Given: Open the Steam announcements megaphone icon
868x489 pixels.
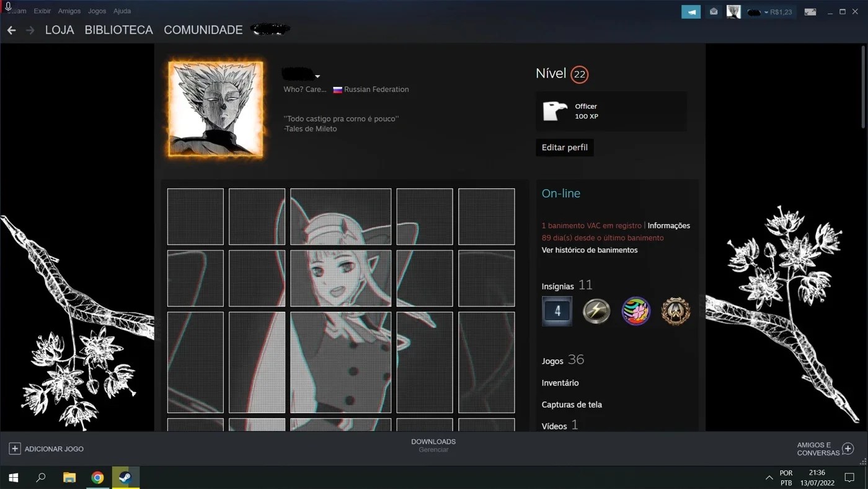Looking at the screenshot, I should click(691, 12).
